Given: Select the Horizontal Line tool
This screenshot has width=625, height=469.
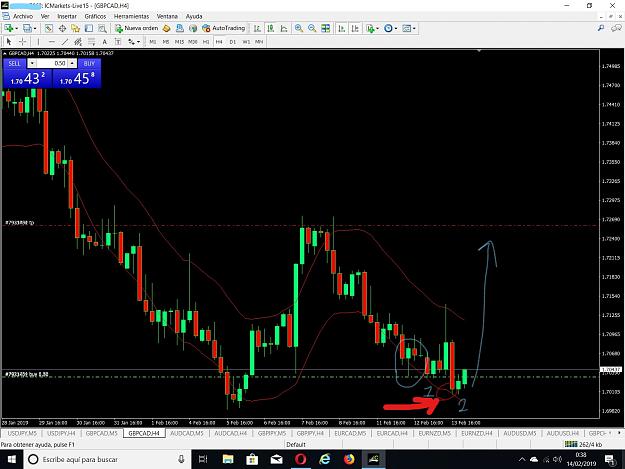Looking at the screenshot, I should coord(51,41).
